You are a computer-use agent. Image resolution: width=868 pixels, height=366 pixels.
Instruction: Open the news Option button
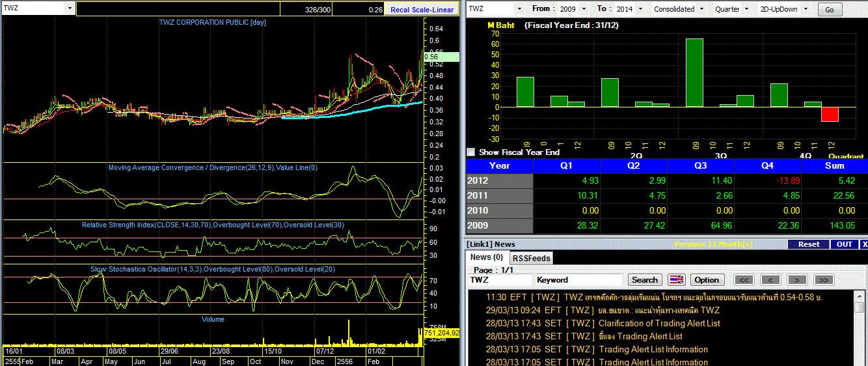point(707,280)
